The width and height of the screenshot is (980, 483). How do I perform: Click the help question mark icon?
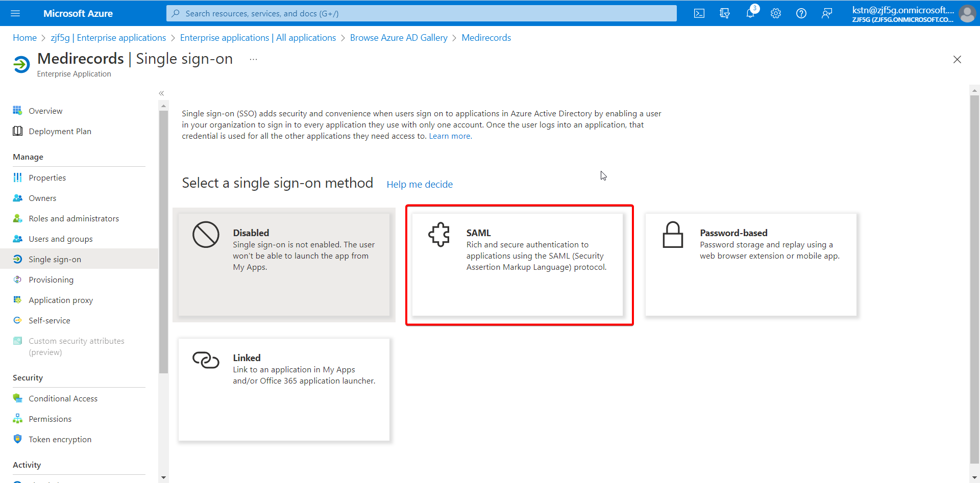pyautogui.click(x=801, y=13)
